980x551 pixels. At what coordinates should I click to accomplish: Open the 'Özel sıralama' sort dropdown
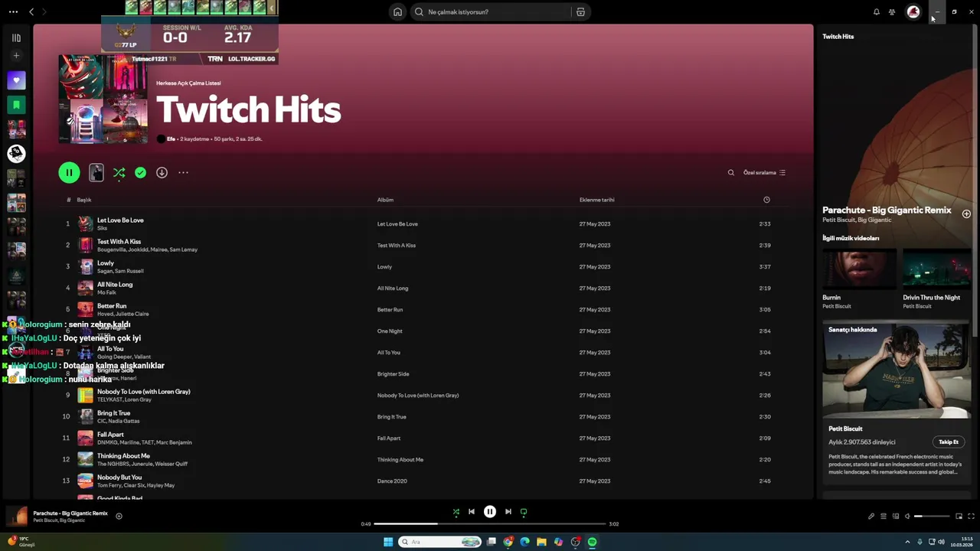click(x=764, y=173)
